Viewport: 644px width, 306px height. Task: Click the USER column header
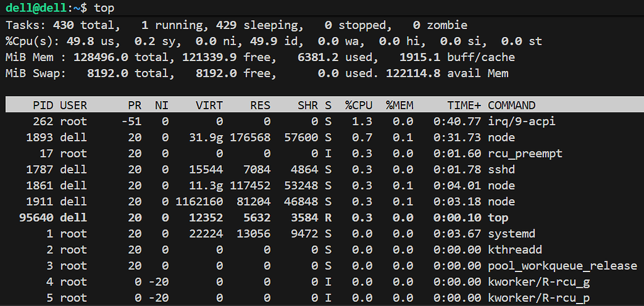[74, 106]
